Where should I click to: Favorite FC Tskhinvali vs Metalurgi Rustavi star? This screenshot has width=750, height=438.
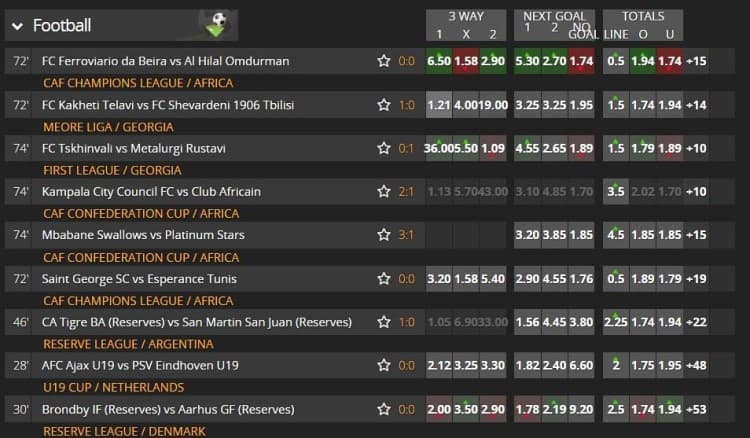pos(384,148)
